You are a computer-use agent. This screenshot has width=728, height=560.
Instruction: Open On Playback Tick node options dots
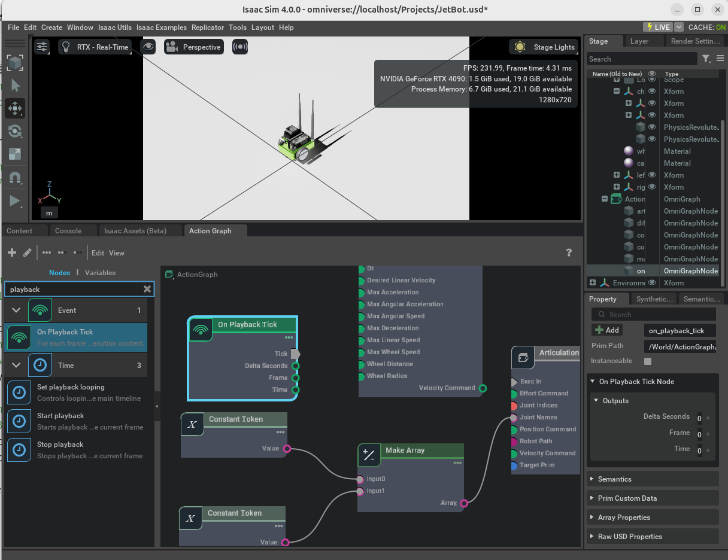(289, 337)
